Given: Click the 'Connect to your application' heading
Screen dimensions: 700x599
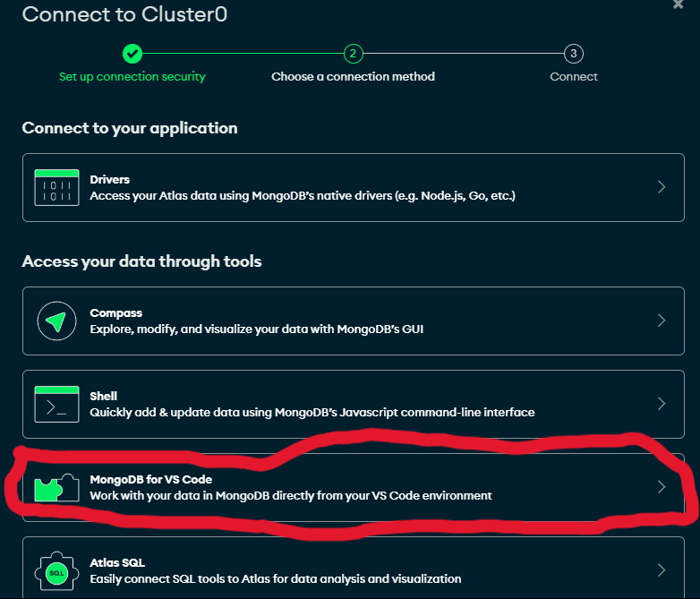Looking at the screenshot, I should click(x=130, y=129).
